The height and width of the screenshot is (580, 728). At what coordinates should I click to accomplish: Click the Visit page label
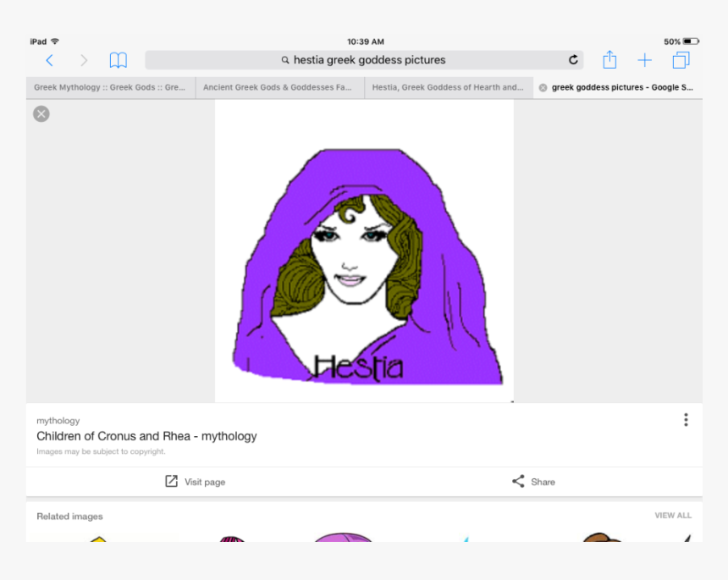point(205,482)
